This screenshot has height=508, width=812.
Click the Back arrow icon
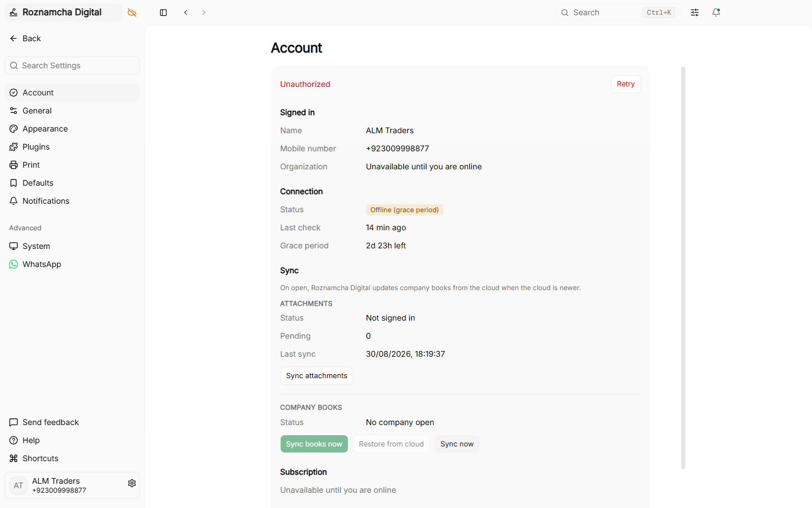14,38
